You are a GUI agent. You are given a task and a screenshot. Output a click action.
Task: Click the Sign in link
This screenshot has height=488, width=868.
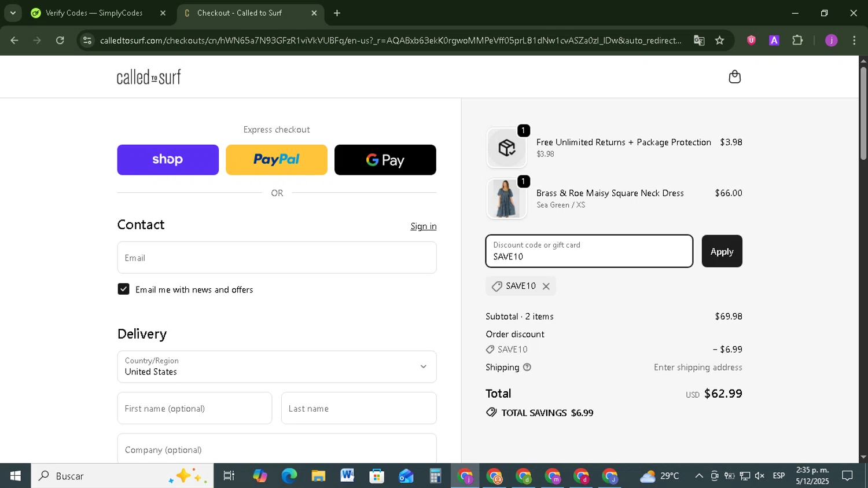(424, 226)
